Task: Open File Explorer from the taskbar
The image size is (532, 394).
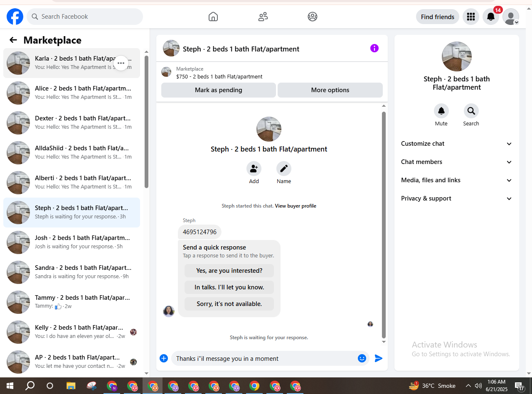Action: 71,386
